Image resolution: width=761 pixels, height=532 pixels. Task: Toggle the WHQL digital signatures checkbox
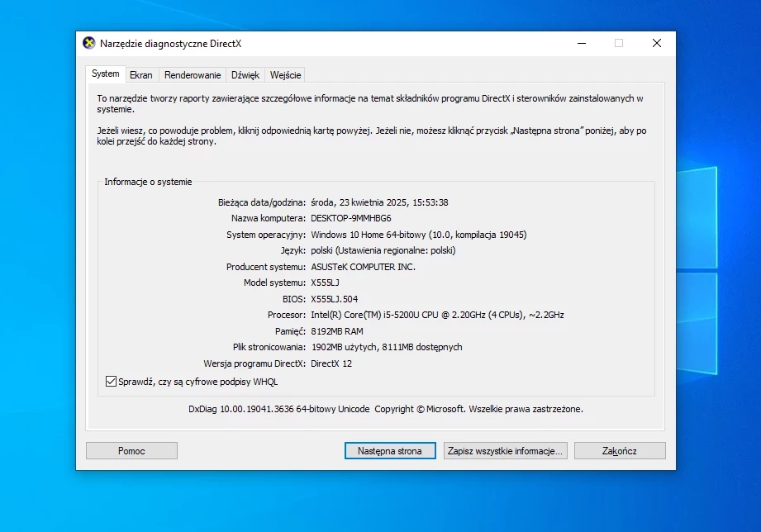(112, 382)
